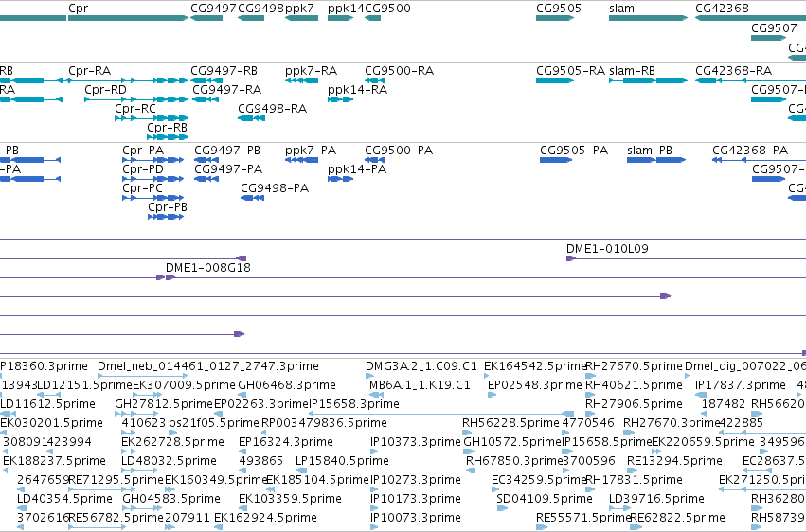Image resolution: width=806 pixels, height=532 pixels.
Task: Click EST label EK262728.5prime
Action: 172,442
